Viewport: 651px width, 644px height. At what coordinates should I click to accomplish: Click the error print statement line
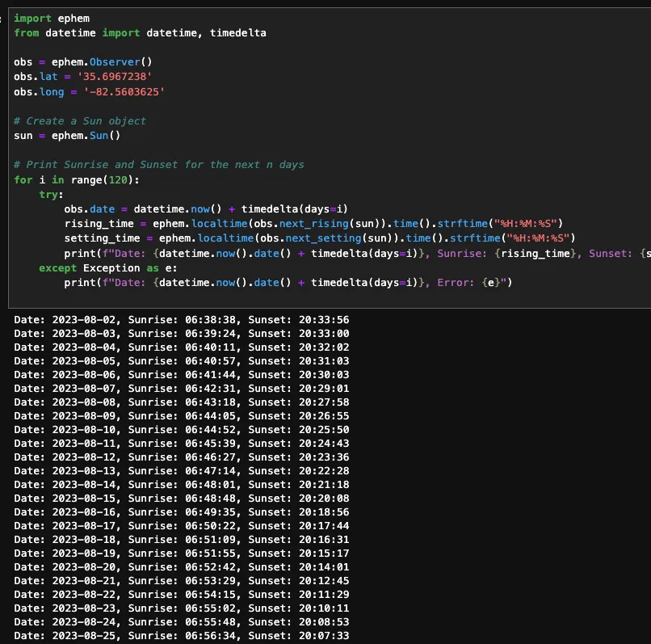(288, 282)
